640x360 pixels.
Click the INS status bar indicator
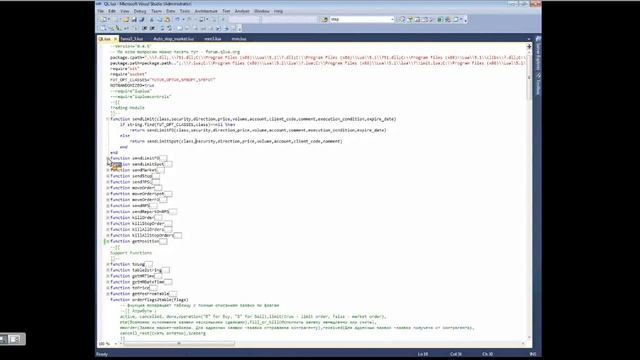(533, 354)
